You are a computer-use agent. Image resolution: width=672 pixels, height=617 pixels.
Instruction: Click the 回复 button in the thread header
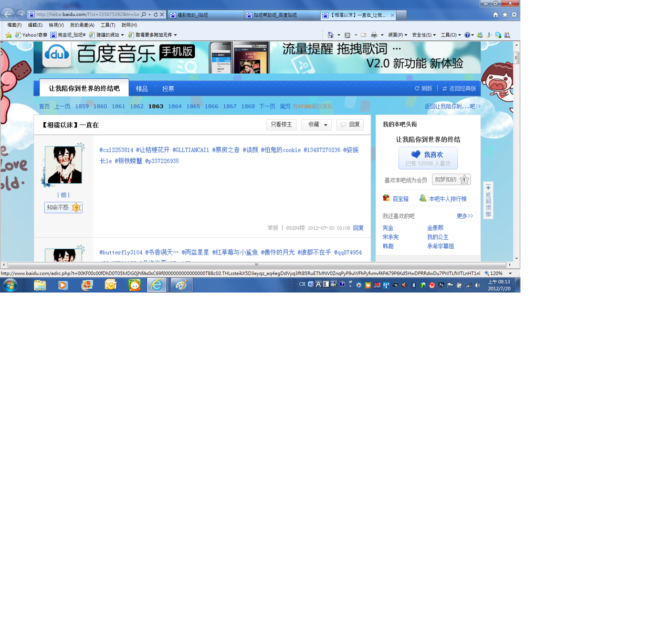(x=350, y=125)
